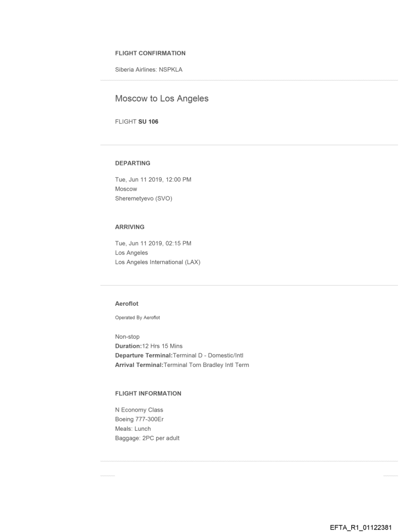Click the FLIGHT CONFIRMATION heading
This screenshot has width=405, height=532.
[150, 53]
